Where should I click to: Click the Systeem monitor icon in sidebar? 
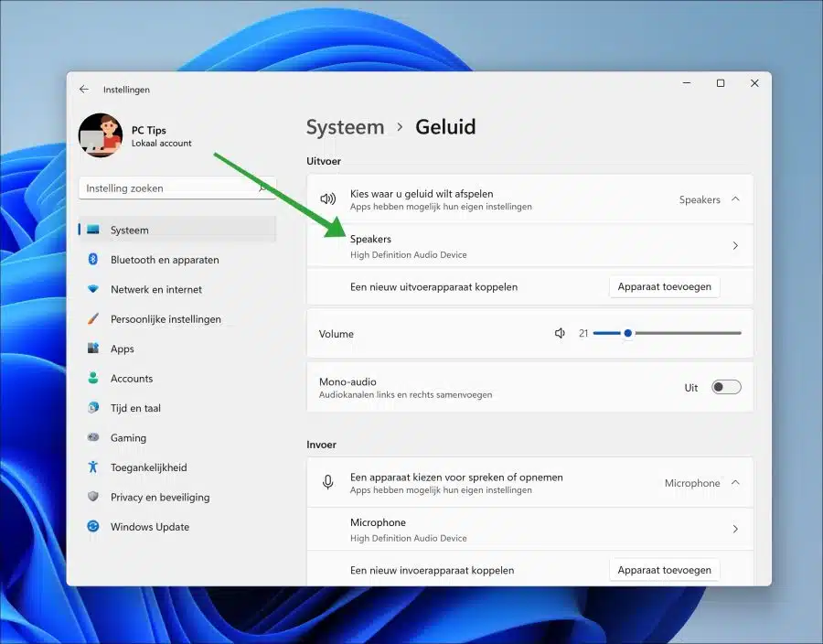pyautogui.click(x=93, y=230)
